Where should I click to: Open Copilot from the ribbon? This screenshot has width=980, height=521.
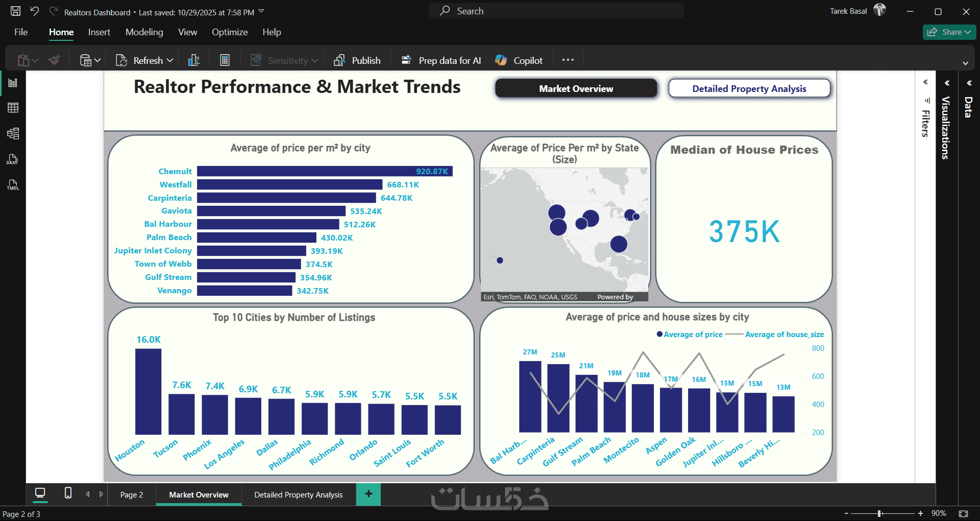519,60
